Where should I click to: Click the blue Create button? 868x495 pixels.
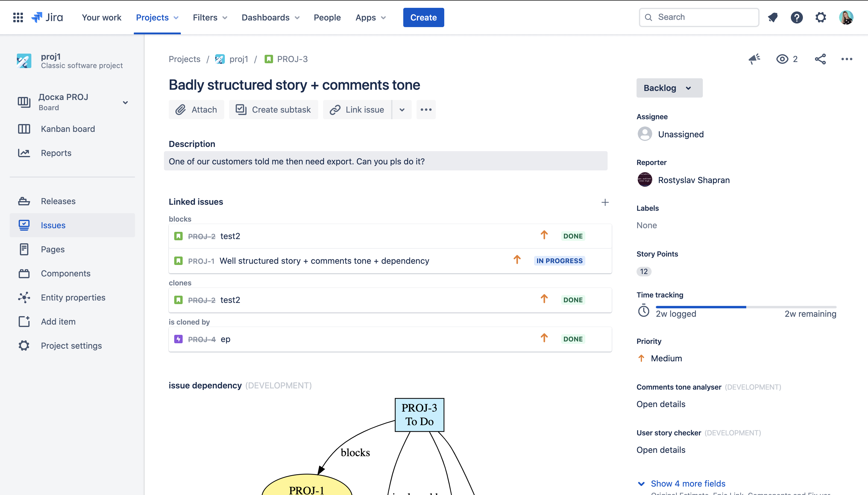click(x=423, y=17)
